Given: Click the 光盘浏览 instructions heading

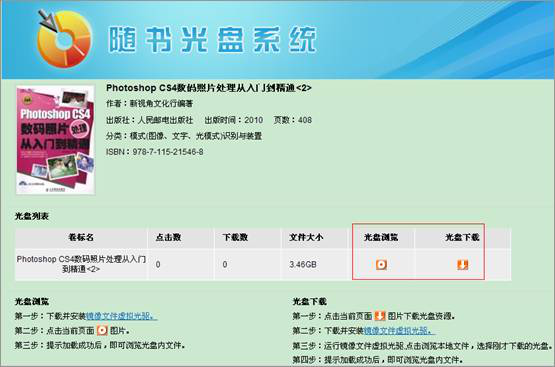Looking at the screenshot, I should (32, 302).
